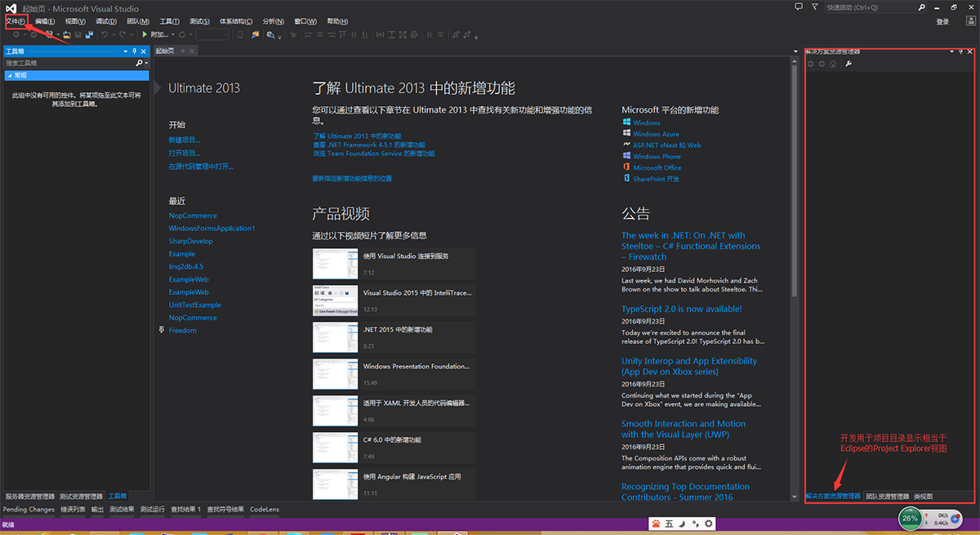The width and height of the screenshot is (980, 535).
Task: Click the ASP.NET vNext 和 Web link
Action: tap(667, 145)
